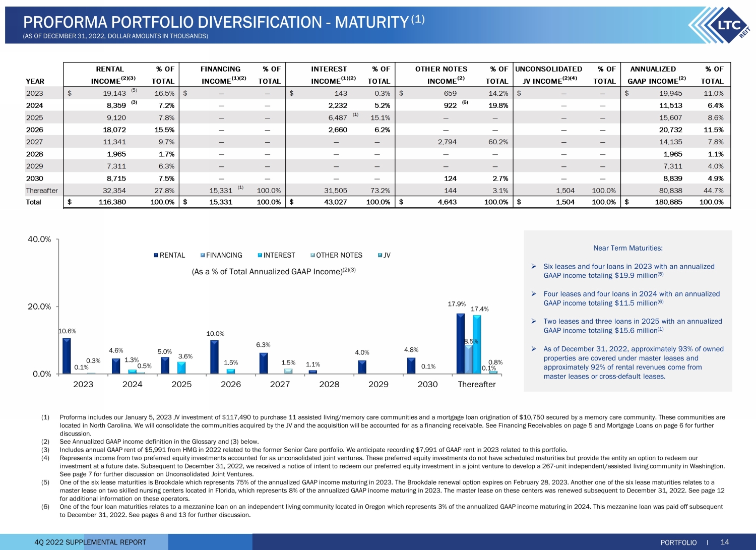This screenshot has height=550, width=756.
Task: Click the RENTAL legend color square
Action: (x=156, y=256)
